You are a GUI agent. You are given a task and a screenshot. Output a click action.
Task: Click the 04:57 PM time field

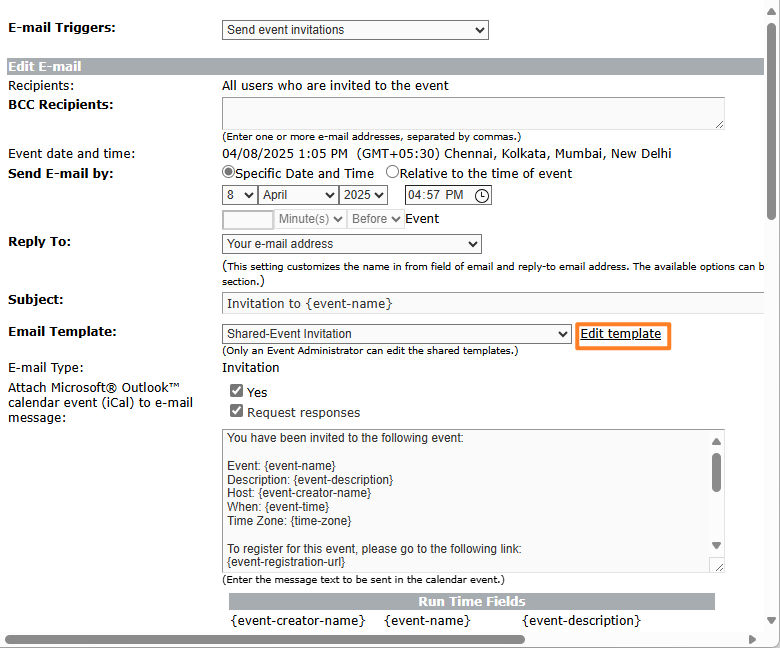pos(448,195)
